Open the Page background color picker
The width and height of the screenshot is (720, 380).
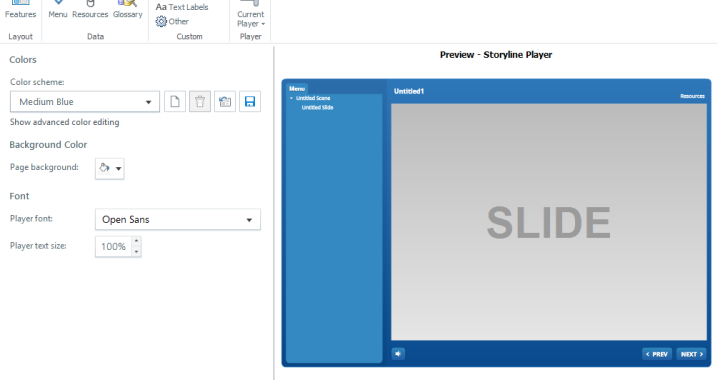click(110, 168)
